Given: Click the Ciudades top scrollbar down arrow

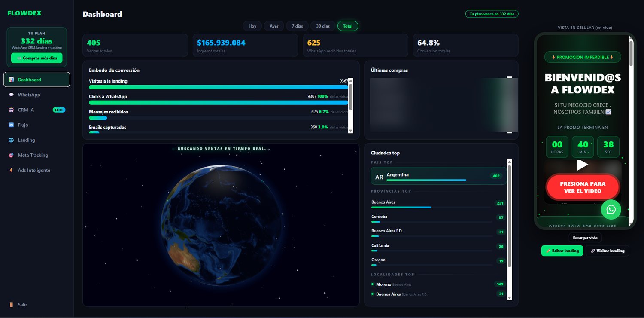Looking at the screenshot, I should [x=510, y=297].
